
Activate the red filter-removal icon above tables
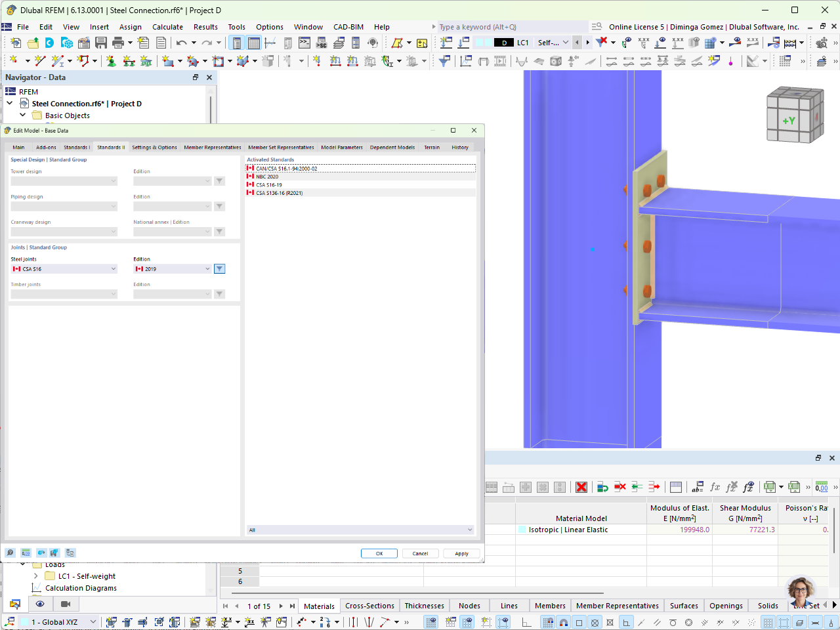click(582, 487)
